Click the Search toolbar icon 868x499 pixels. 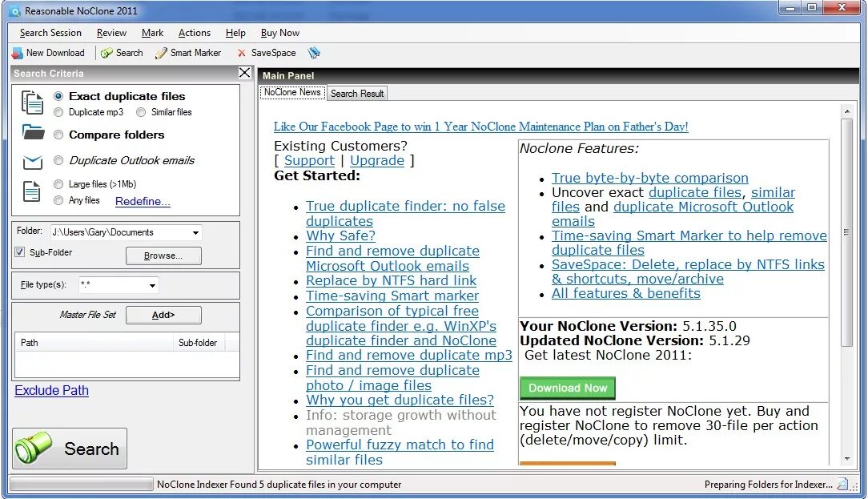pos(106,53)
